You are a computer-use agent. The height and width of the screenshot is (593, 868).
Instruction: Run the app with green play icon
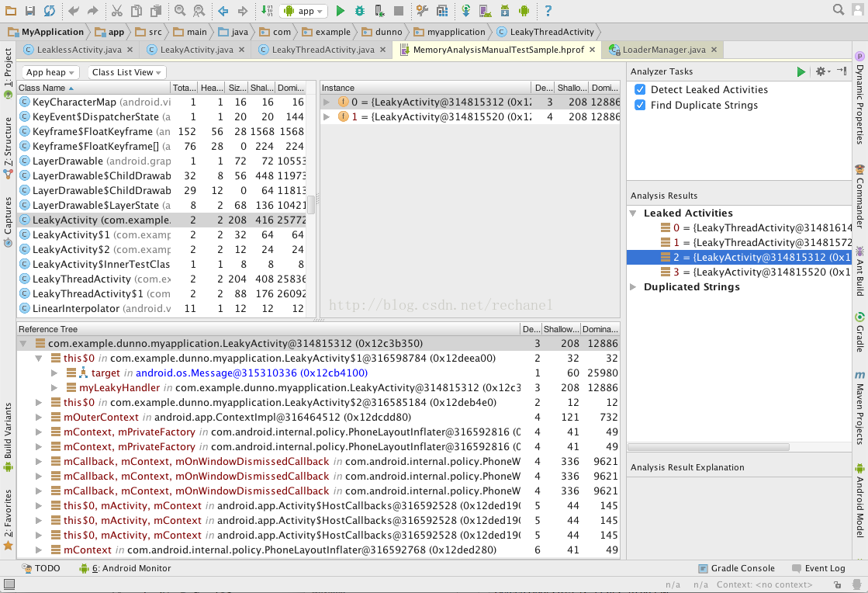click(x=341, y=11)
